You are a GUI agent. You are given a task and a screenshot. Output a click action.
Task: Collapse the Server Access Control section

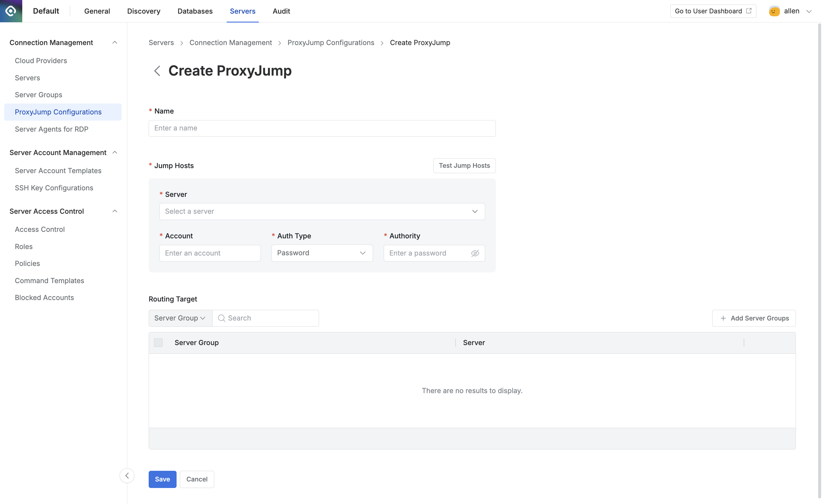(115, 211)
